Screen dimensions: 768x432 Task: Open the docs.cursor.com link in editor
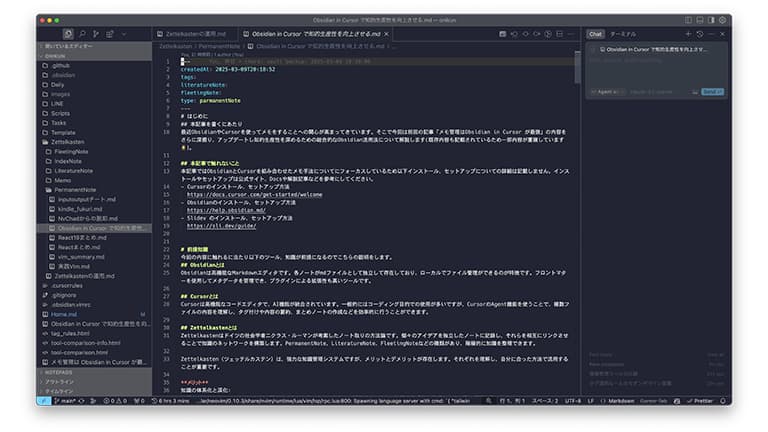(x=254, y=194)
